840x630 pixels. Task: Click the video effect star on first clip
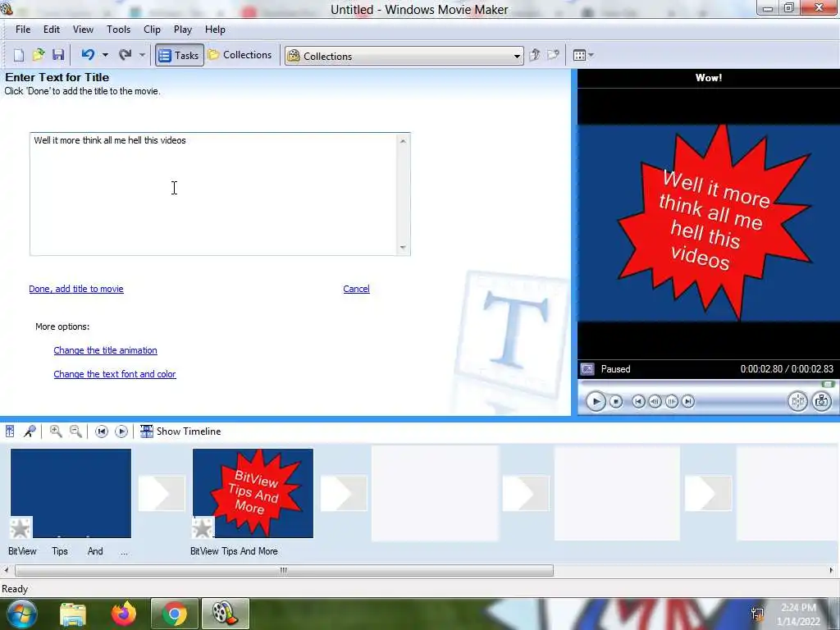21,528
